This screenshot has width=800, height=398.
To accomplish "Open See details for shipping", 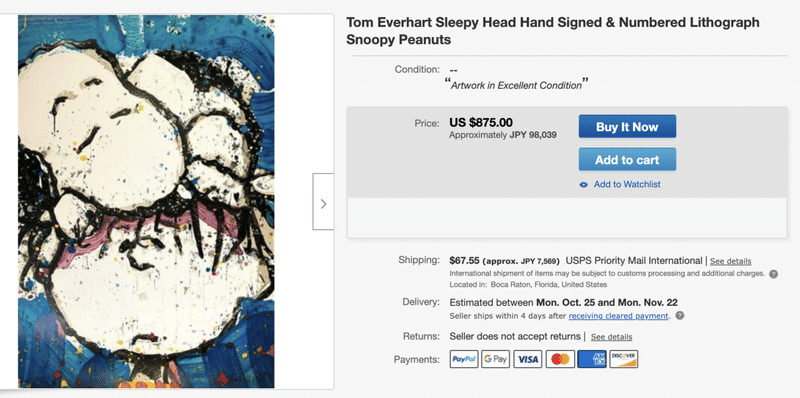I will tap(731, 261).
